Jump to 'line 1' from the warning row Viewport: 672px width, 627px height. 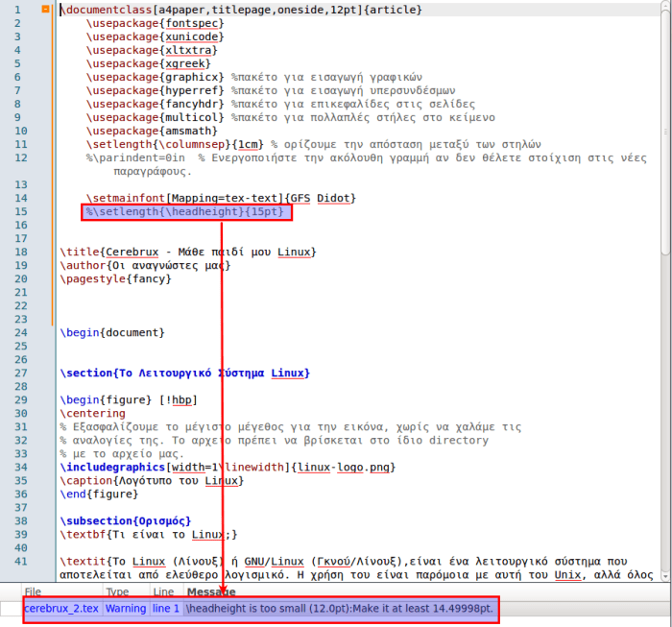click(165, 609)
